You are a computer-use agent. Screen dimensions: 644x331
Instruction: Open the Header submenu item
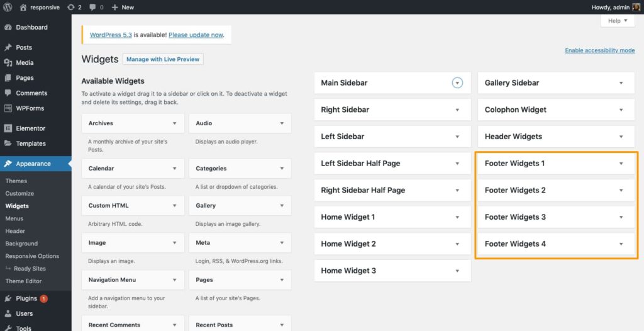(15, 231)
